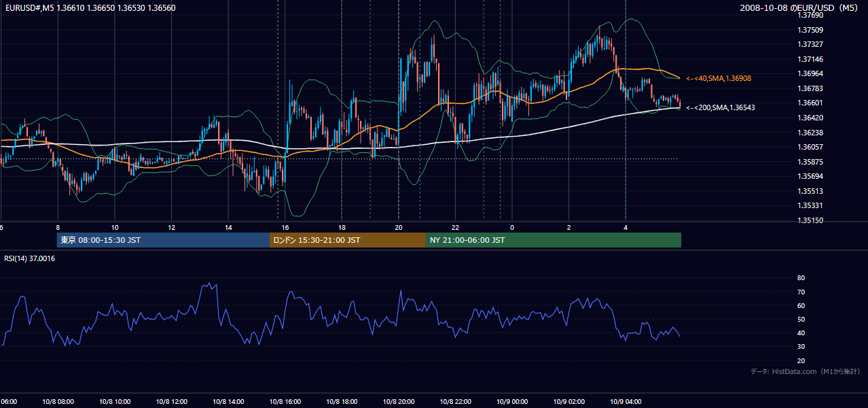This screenshot has height=408, width=868.
Task: Click the 10/8 14:00 bottom date label
Action: pyautogui.click(x=228, y=402)
